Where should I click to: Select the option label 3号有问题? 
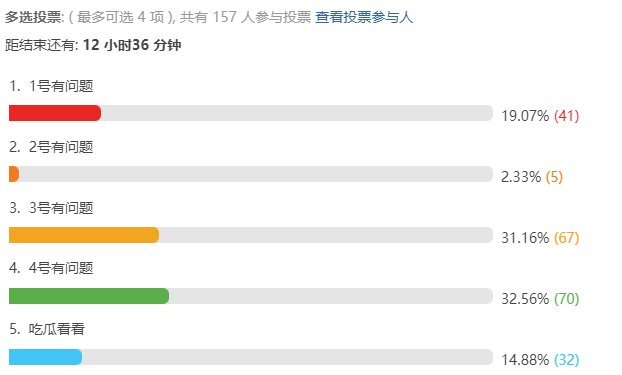coord(61,208)
